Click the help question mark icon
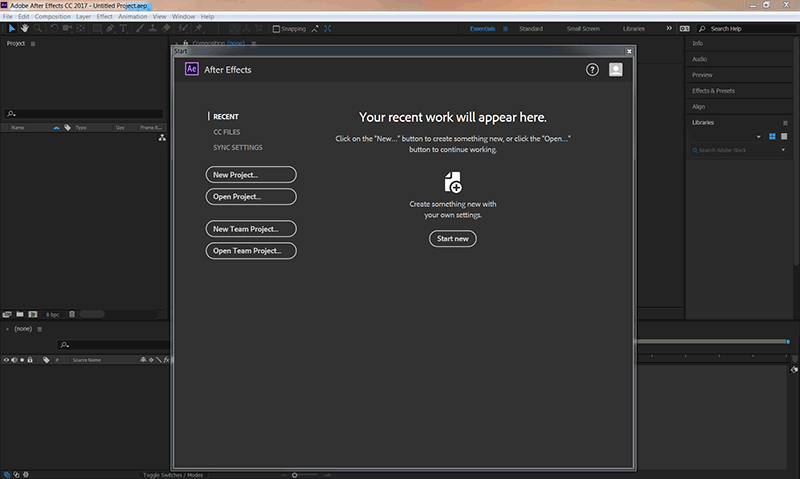 [x=592, y=70]
